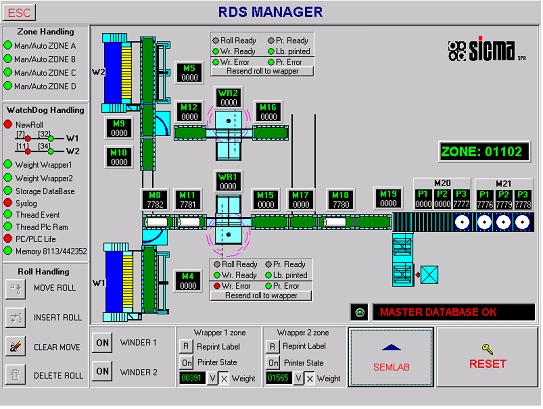Click Reprint Label R in Wrapper 1 zone

click(x=186, y=346)
